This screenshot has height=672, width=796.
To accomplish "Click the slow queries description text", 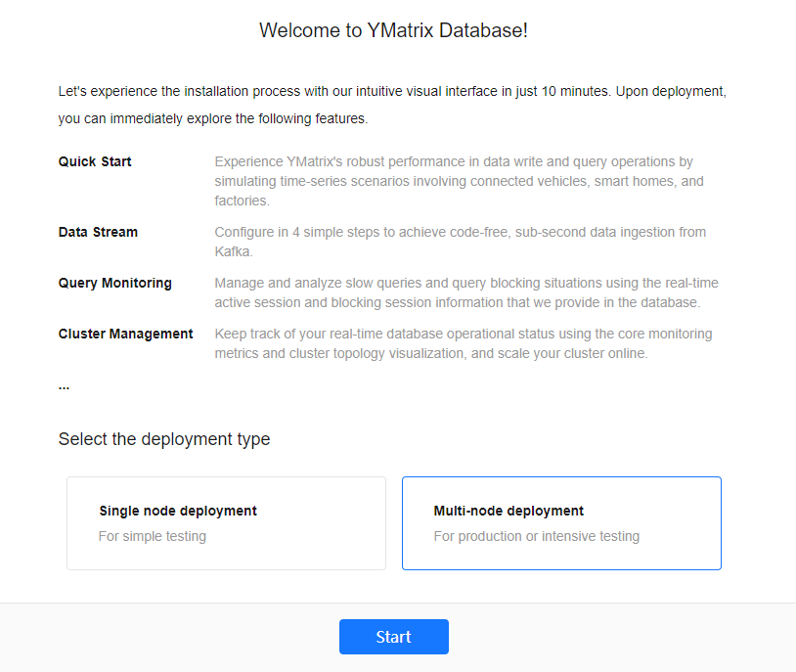I will [x=465, y=292].
